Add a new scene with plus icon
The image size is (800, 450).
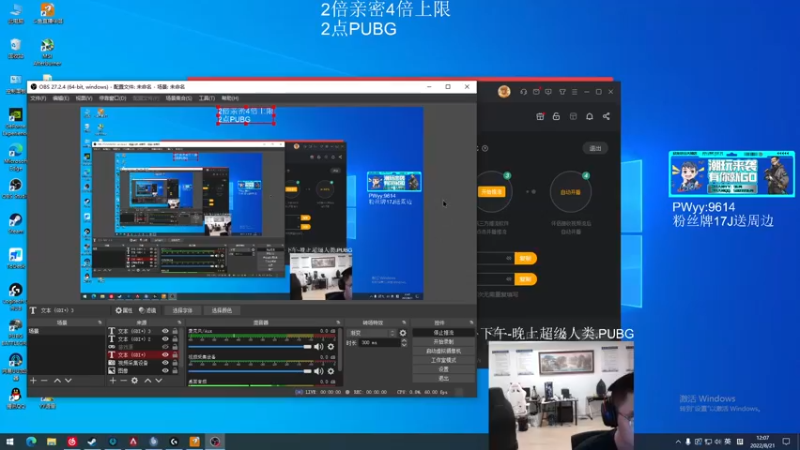[33, 381]
